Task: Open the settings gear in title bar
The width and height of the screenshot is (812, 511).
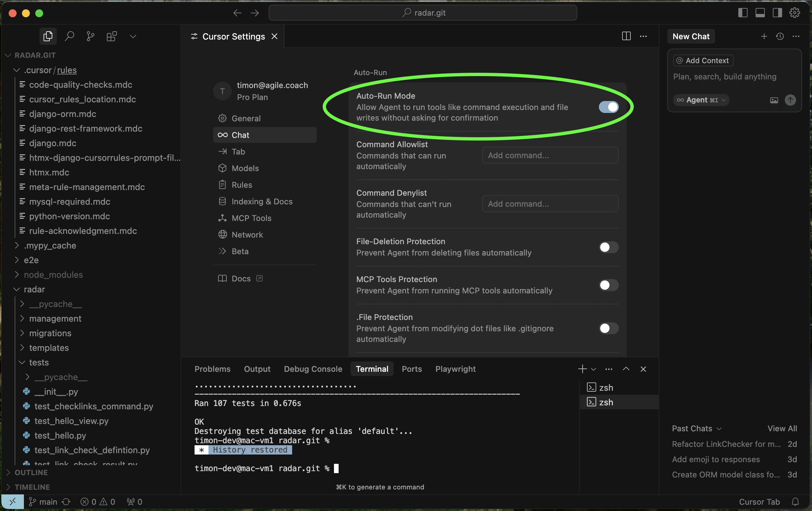Action: tap(794, 13)
